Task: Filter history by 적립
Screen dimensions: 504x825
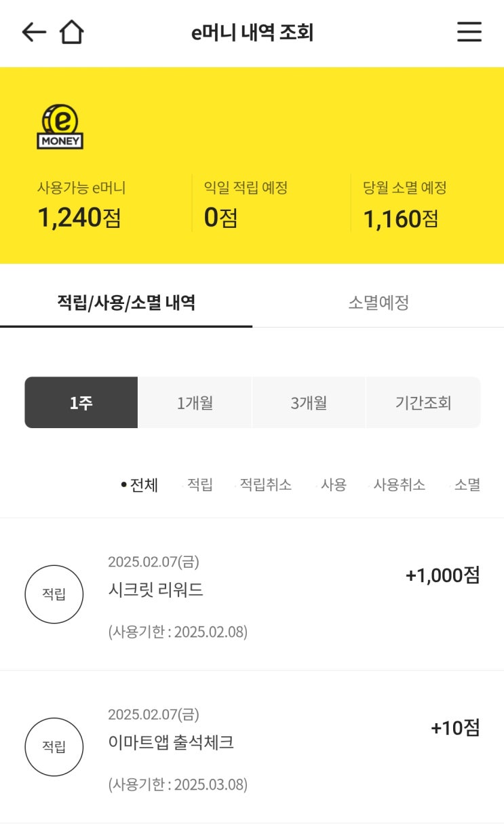Action: click(199, 485)
